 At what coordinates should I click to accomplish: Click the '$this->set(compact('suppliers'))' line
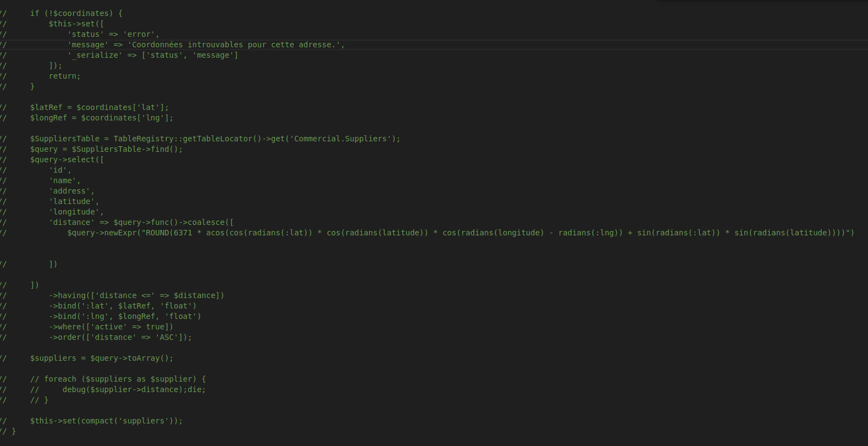click(x=106, y=421)
